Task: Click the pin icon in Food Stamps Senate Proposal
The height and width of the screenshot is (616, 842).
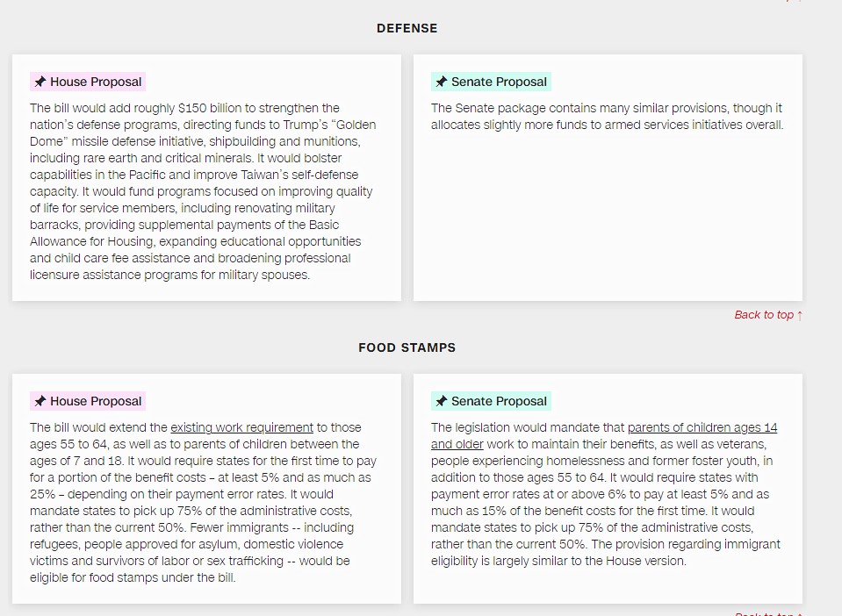Action: pyautogui.click(x=441, y=402)
